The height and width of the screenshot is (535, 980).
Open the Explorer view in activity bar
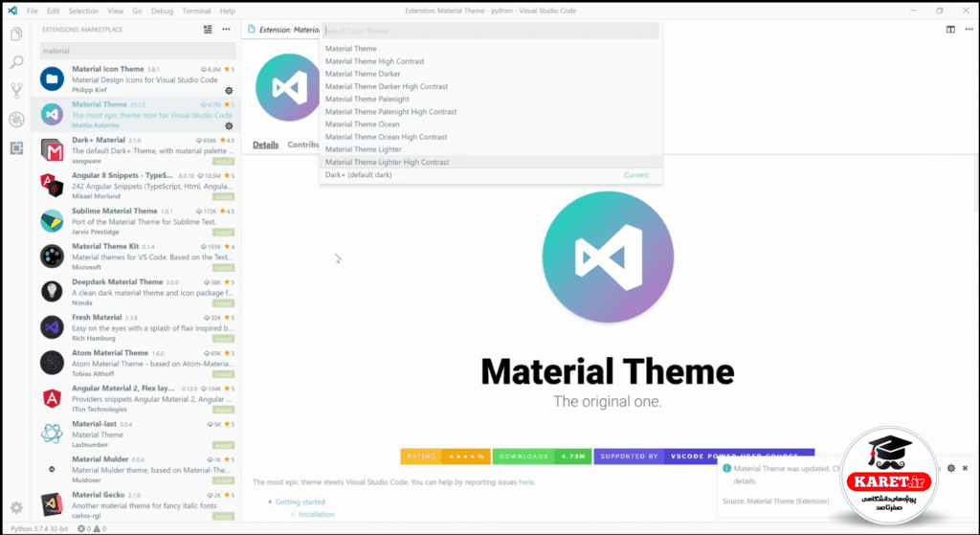[17, 33]
